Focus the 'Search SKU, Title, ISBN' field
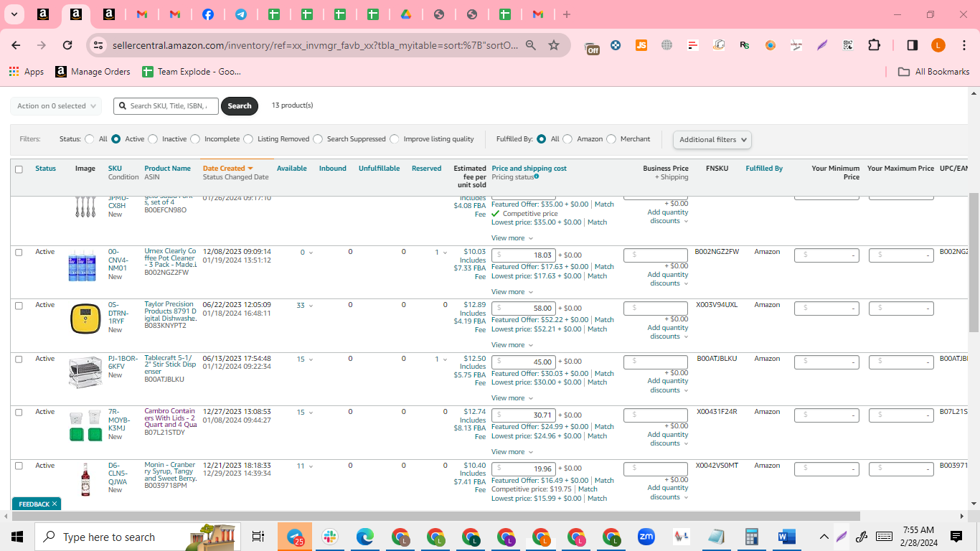The width and height of the screenshot is (980, 551). 166,106
